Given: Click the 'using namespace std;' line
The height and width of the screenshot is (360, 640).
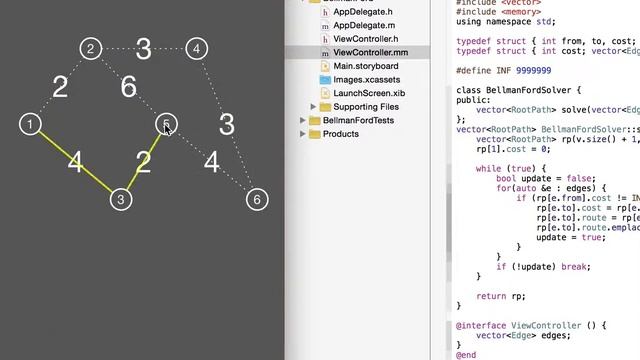Looking at the screenshot, I should (506, 22).
